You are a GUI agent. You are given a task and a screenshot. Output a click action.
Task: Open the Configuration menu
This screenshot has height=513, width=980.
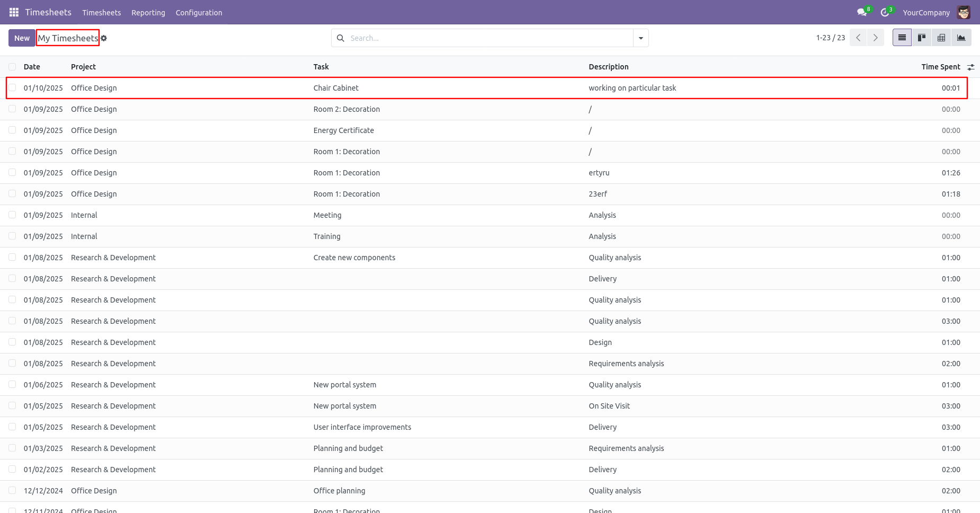point(199,13)
